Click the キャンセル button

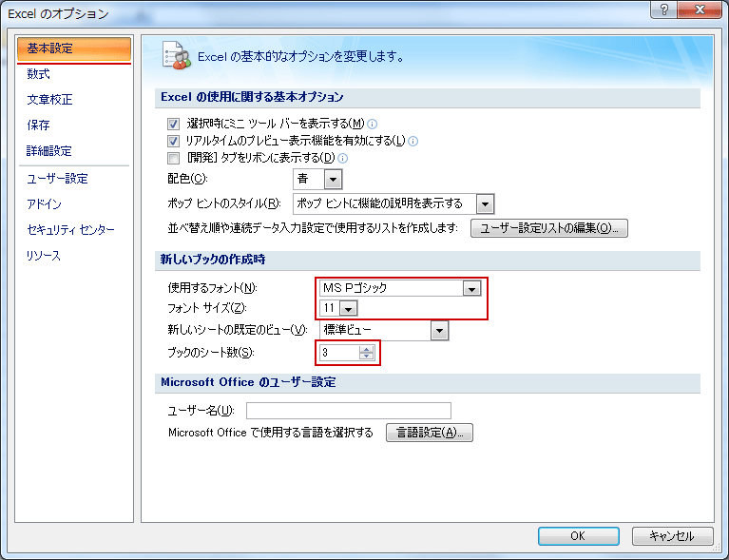tap(672, 536)
